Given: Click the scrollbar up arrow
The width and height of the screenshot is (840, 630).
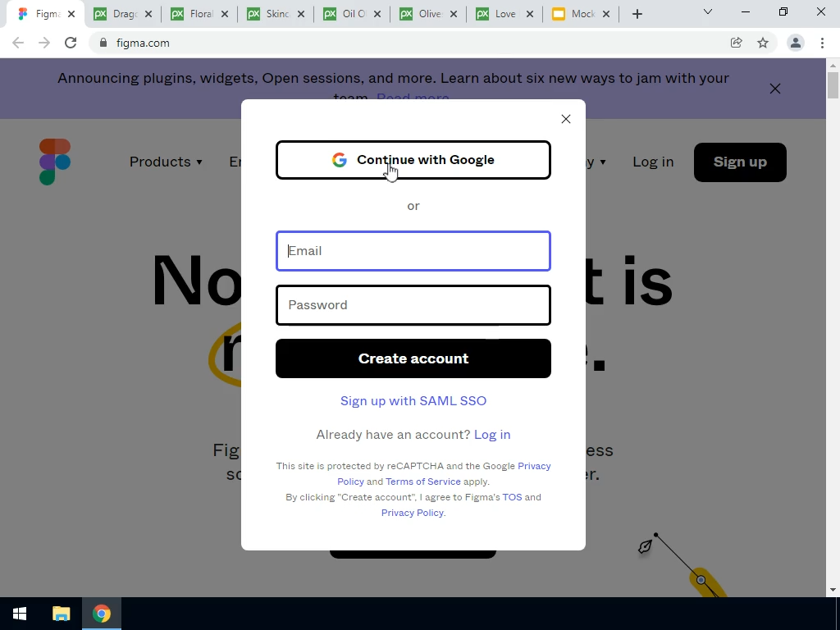Looking at the screenshot, I should 833,66.
